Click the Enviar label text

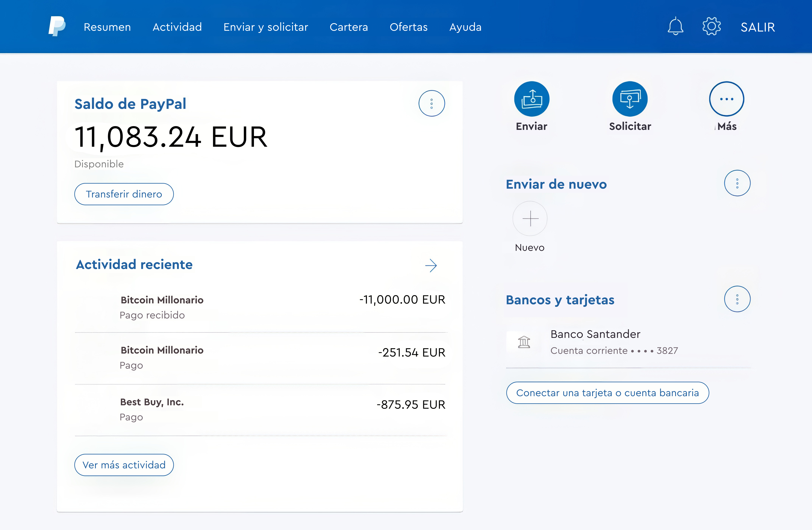pos(531,126)
